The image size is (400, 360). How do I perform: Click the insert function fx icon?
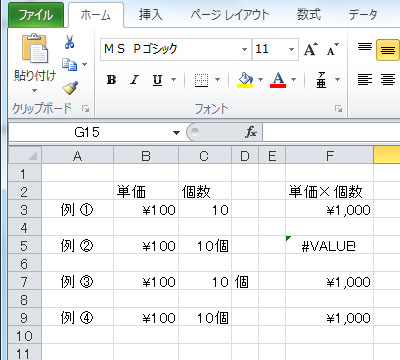tap(251, 132)
